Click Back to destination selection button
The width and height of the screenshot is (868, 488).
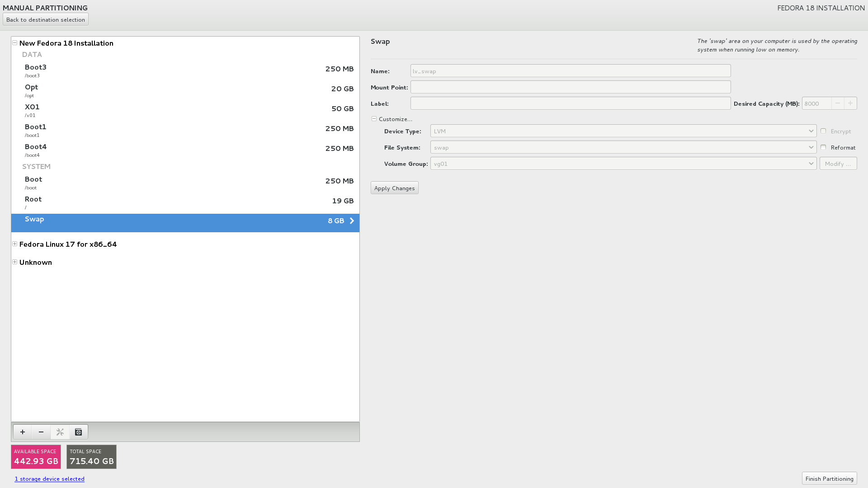[x=46, y=19]
